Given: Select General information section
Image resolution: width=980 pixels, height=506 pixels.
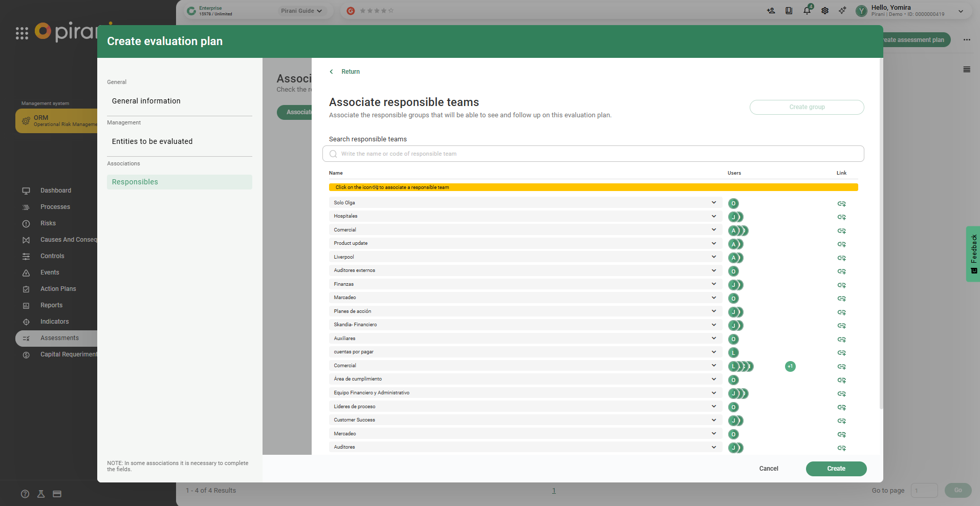Looking at the screenshot, I should [146, 101].
